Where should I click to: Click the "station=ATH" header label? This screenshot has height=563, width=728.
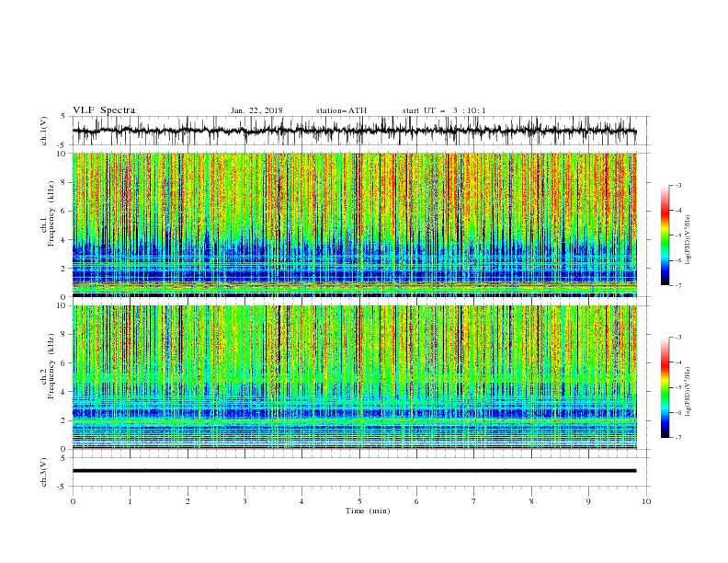[x=341, y=110]
